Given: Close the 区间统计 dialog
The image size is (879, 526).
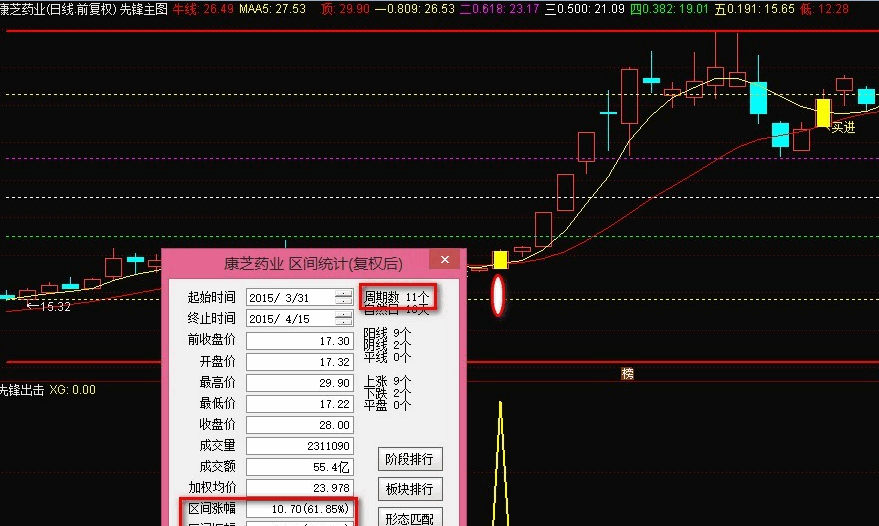Looking at the screenshot, I should click(445, 260).
